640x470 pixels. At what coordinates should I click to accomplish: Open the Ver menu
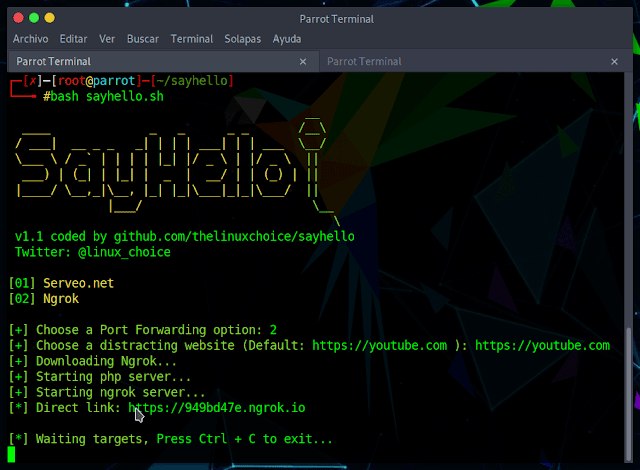(107, 39)
